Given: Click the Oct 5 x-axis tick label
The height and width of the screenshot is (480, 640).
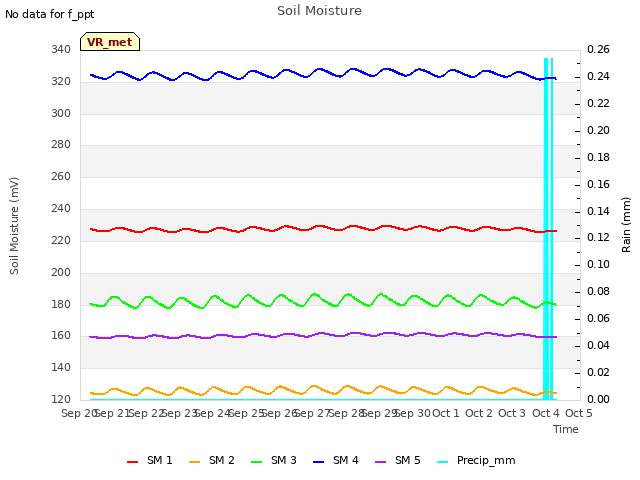Looking at the screenshot, I should 579,413.
